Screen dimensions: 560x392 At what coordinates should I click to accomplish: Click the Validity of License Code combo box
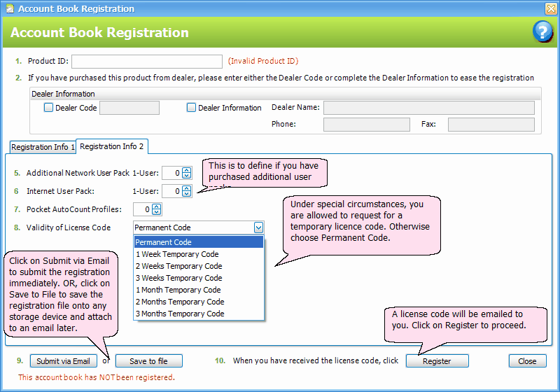(199, 227)
